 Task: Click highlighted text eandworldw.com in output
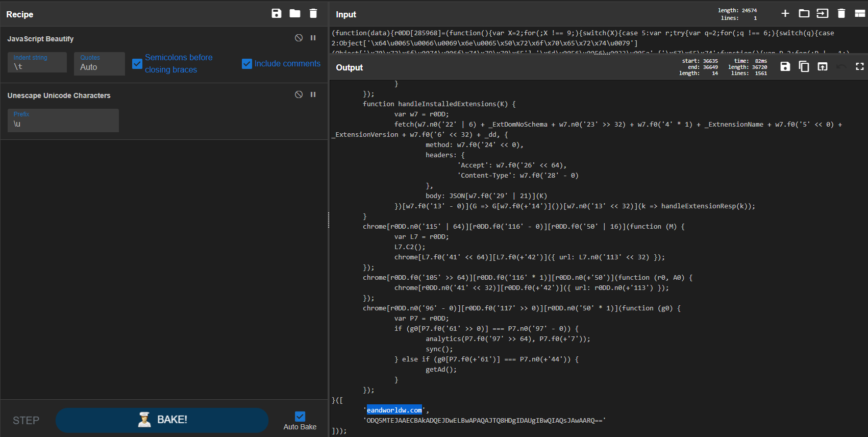coord(394,410)
